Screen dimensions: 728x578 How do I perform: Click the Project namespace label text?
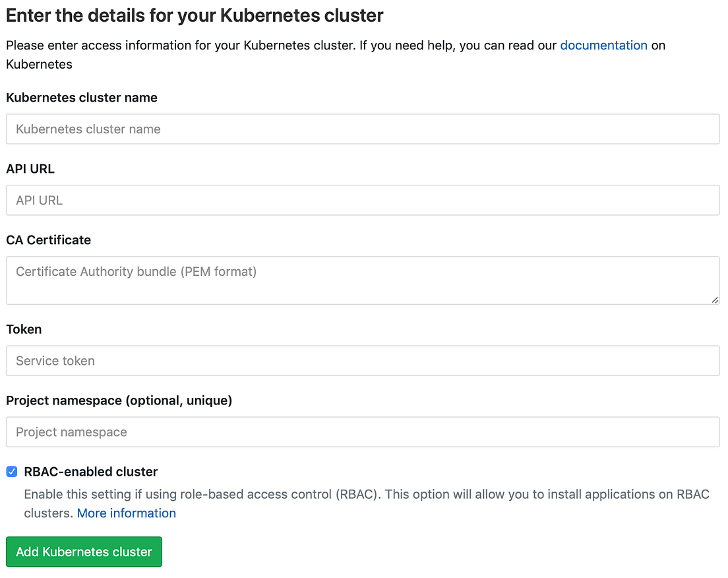click(119, 401)
